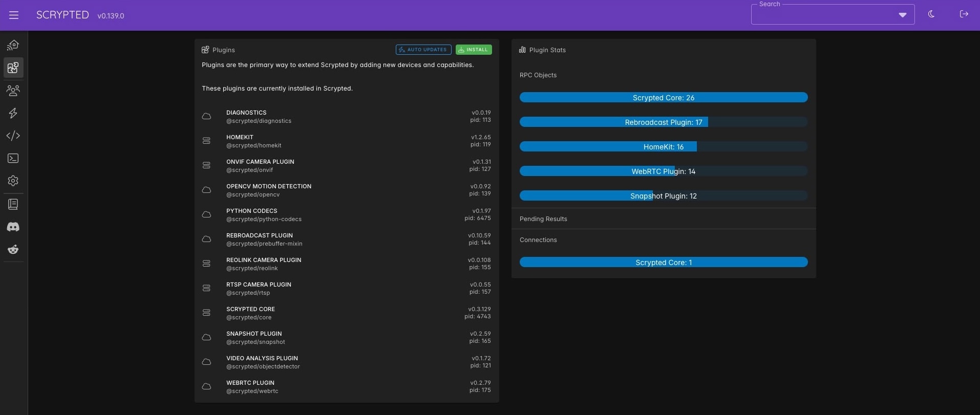This screenshot has height=415, width=980.
Task: Click the cloud icon beside Diagnostics
Action: click(x=206, y=116)
